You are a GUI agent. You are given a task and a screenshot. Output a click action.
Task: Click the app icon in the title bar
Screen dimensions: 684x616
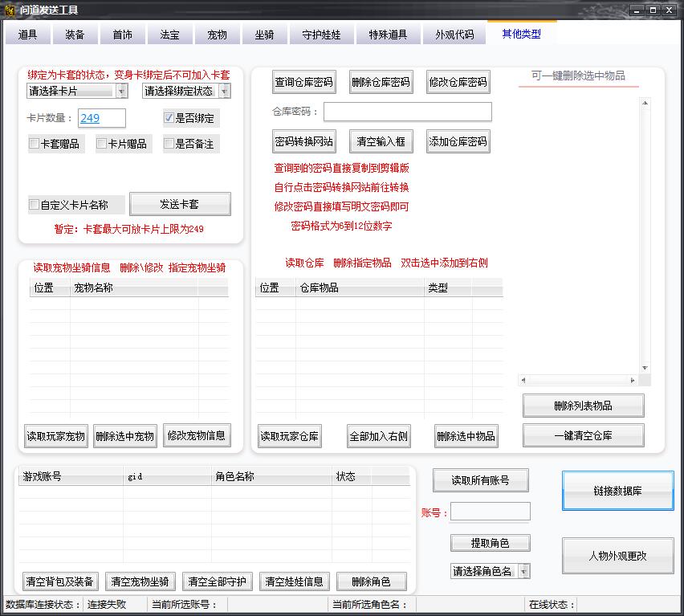pos(10,9)
